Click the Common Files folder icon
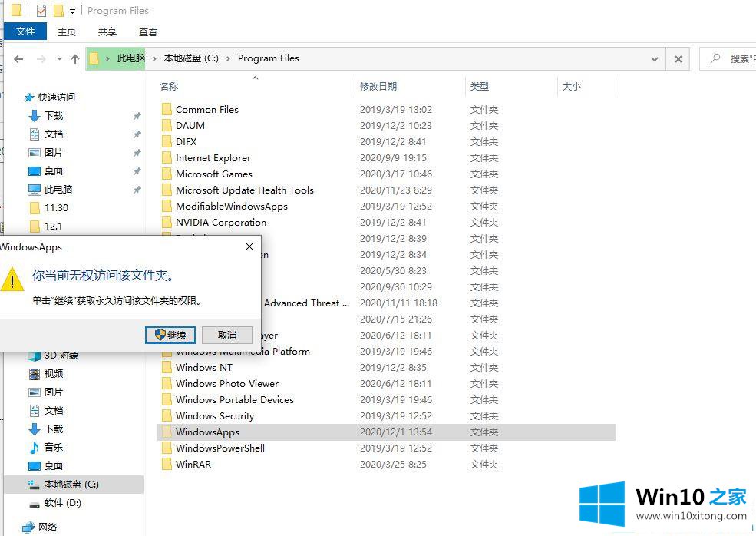Viewport: 756px width, 536px height. [x=167, y=110]
